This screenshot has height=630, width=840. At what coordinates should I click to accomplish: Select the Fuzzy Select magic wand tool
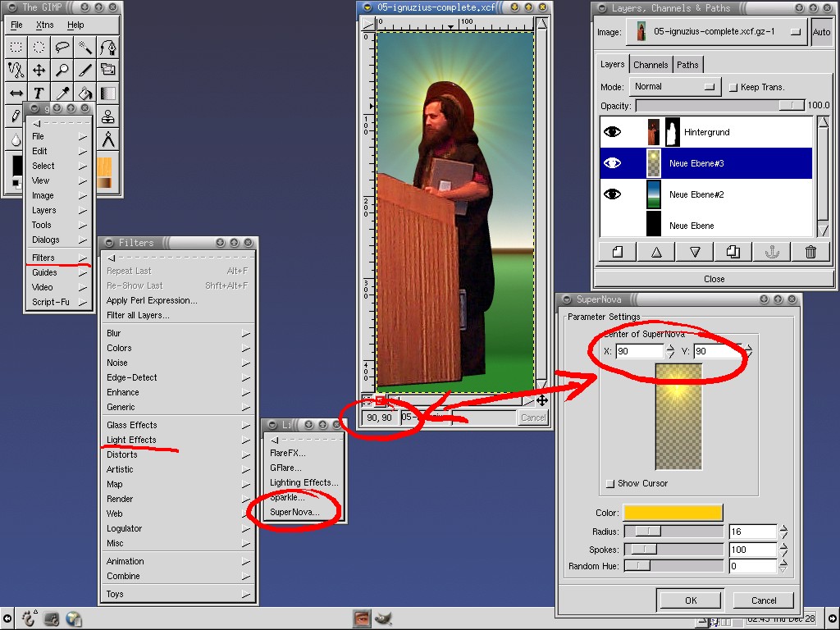tap(85, 47)
